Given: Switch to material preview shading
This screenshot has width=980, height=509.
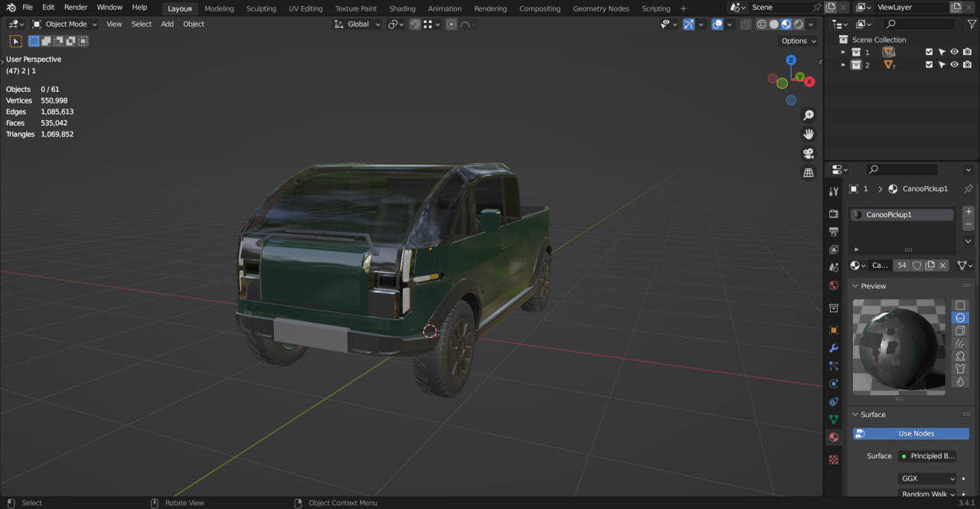Looking at the screenshot, I should tap(786, 24).
